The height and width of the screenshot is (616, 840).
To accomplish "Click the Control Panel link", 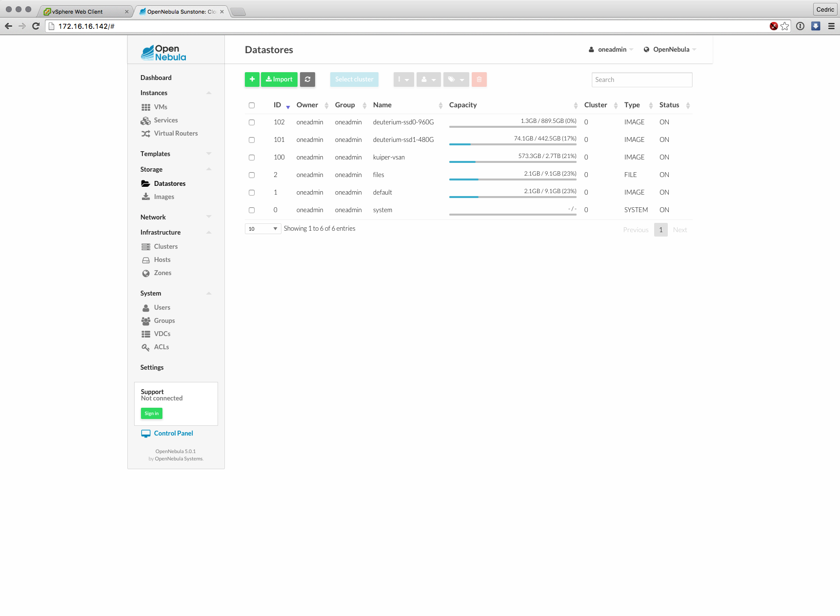I will pos(173,434).
